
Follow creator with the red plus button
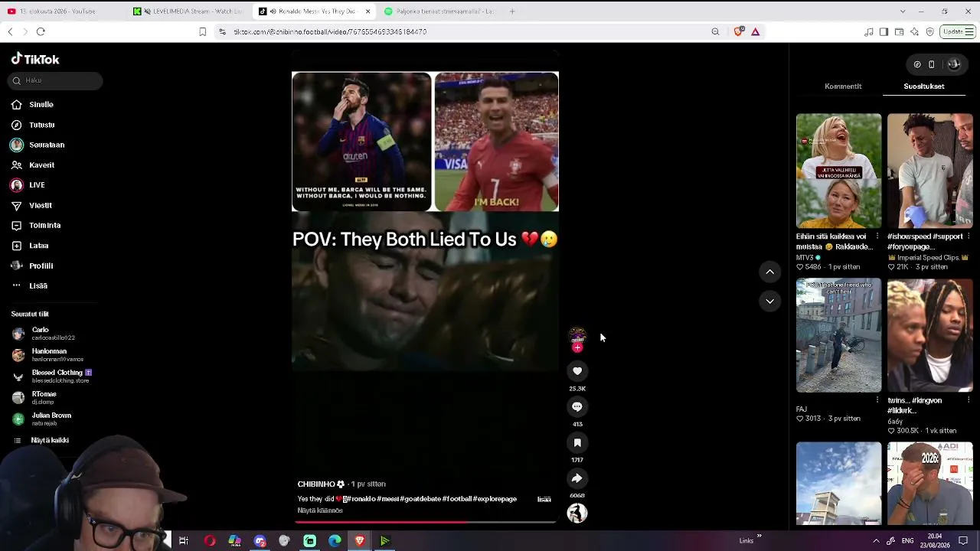pyautogui.click(x=577, y=347)
